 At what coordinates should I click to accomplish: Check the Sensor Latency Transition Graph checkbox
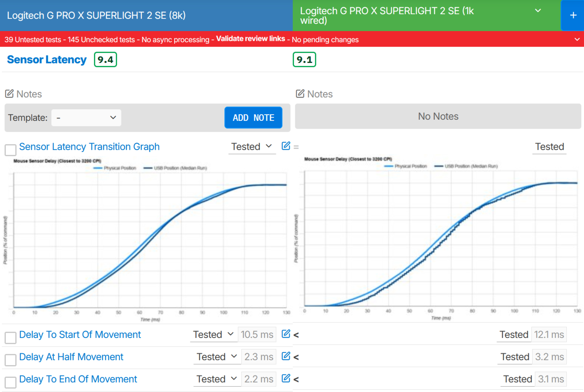point(10,150)
